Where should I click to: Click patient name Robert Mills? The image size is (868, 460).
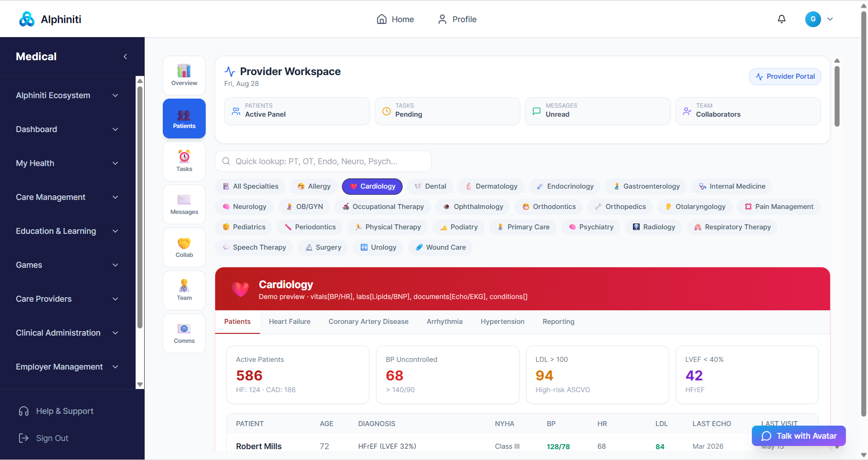tap(259, 446)
